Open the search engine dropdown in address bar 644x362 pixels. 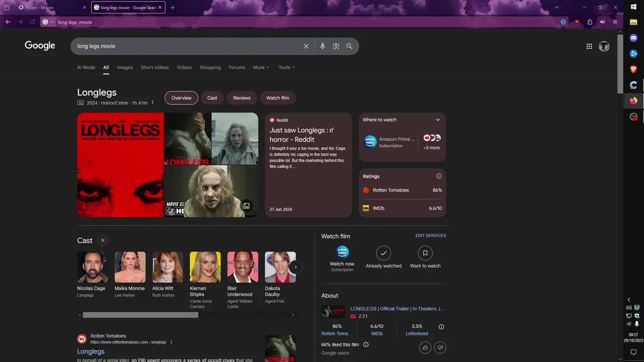pos(48,22)
